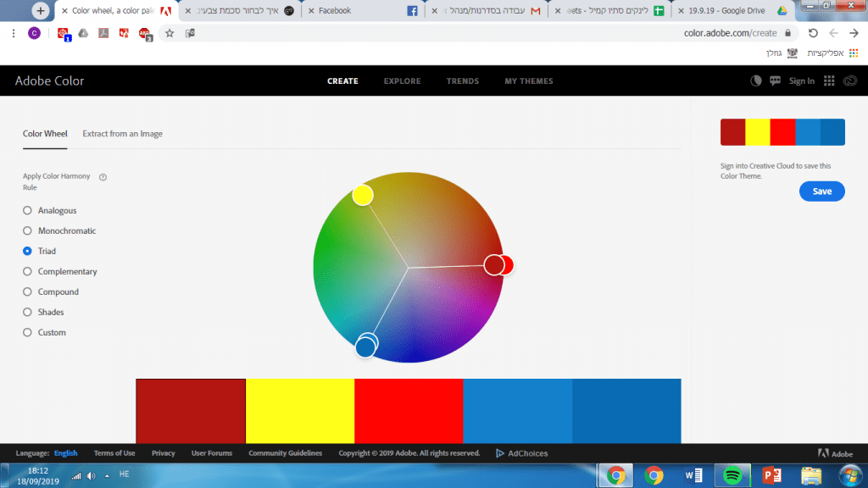The image size is (868, 488).
Task: Open File Explorer from the taskbar
Action: (x=811, y=475)
